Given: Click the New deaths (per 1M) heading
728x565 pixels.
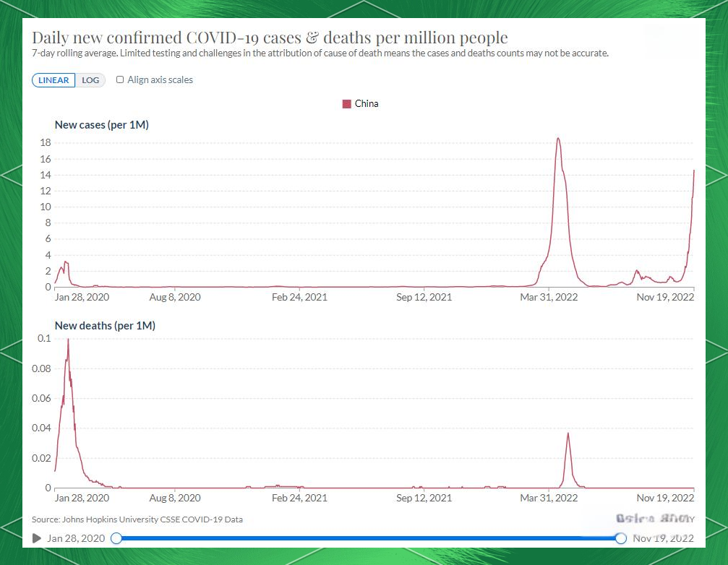Looking at the screenshot, I should [x=105, y=326].
